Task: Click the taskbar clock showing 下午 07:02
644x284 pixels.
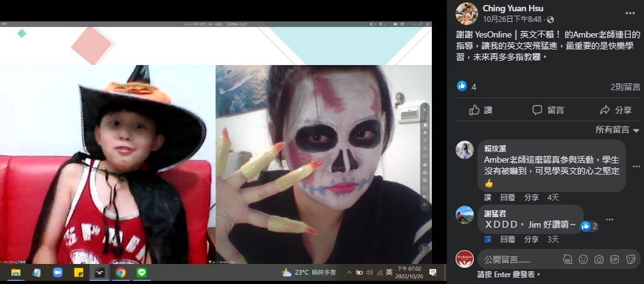Action: pos(411,272)
